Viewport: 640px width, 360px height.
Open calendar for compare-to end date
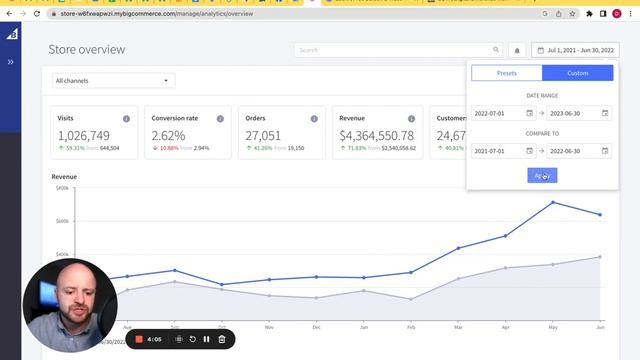(x=605, y=151)
